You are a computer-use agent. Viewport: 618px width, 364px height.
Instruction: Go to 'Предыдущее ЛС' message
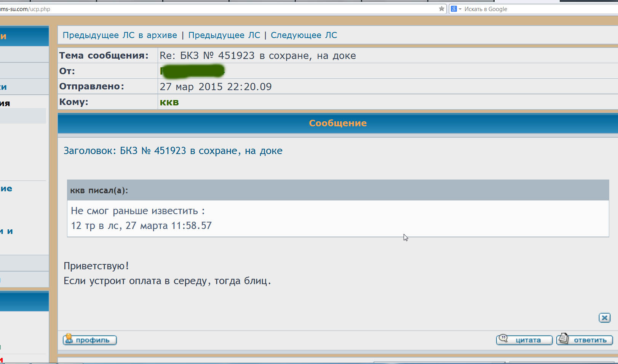coord(224,35)
